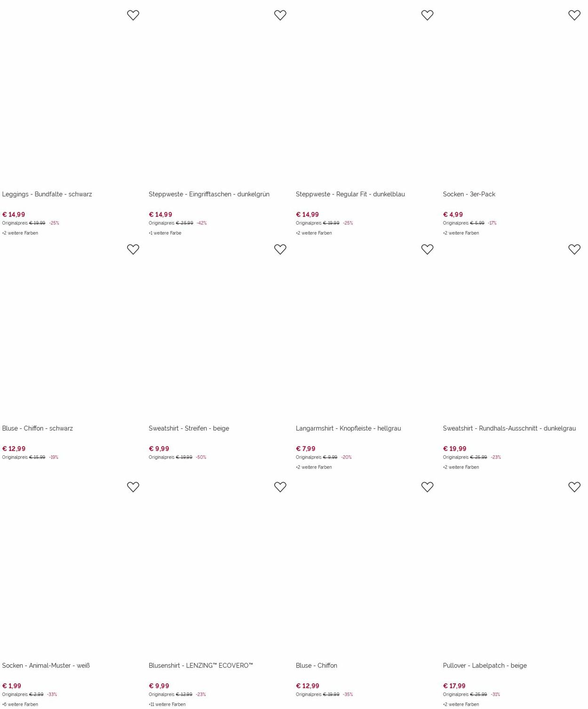Open Leggings - Bundfalte - schwarz product page
Screen dimensions: 588x709
pyautogui.click(x=47, y=194)
